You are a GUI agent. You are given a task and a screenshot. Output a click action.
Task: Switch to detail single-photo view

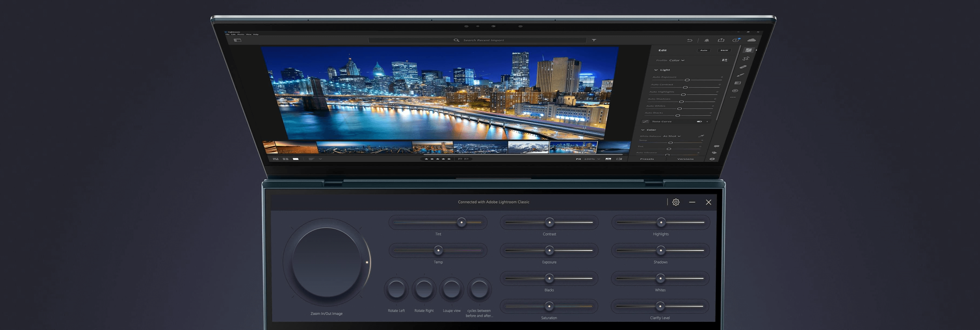pos(296,159)
